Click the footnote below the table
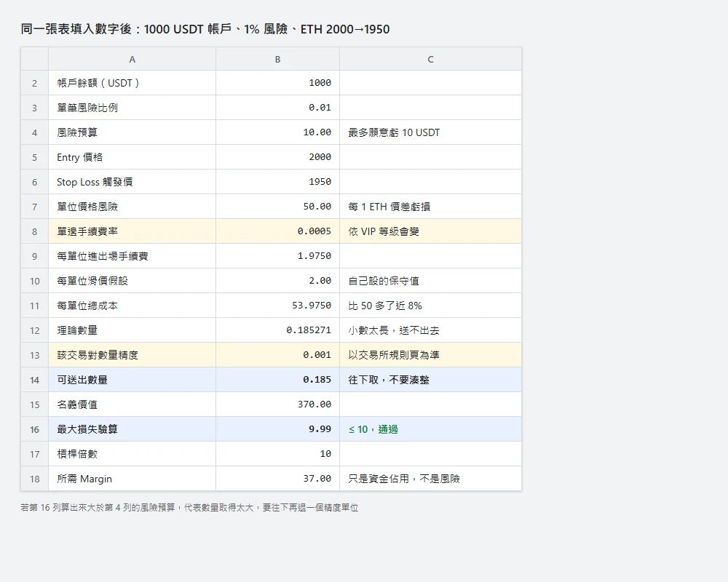728x582 pixels. point(189,508)
